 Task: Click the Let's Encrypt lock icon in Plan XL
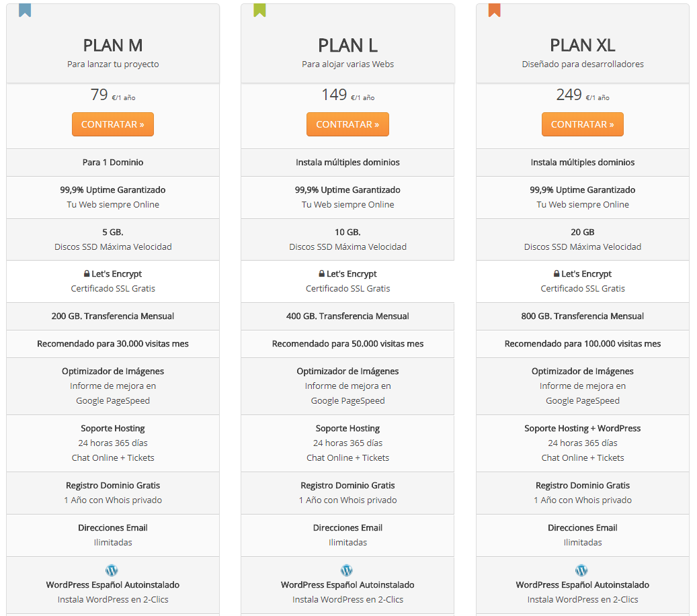pos(557,274)
